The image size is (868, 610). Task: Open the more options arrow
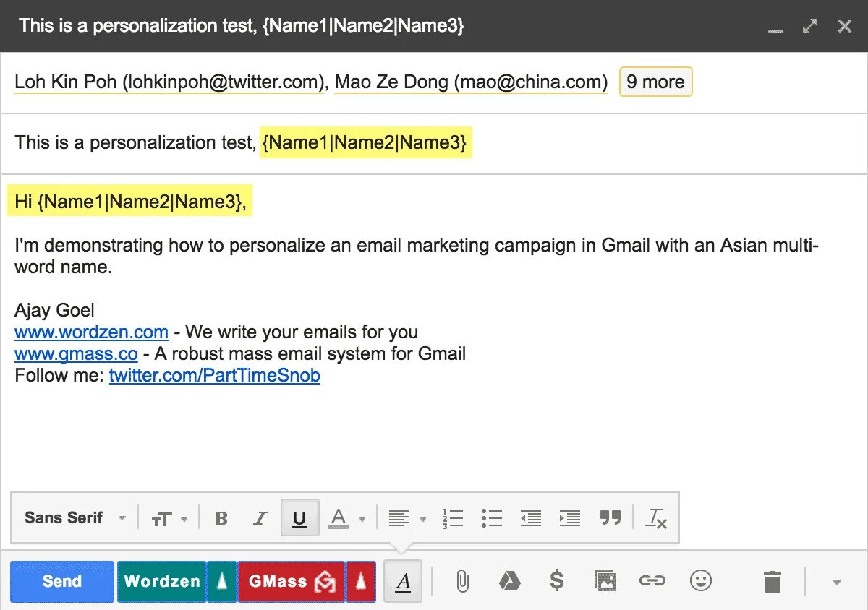837,582
